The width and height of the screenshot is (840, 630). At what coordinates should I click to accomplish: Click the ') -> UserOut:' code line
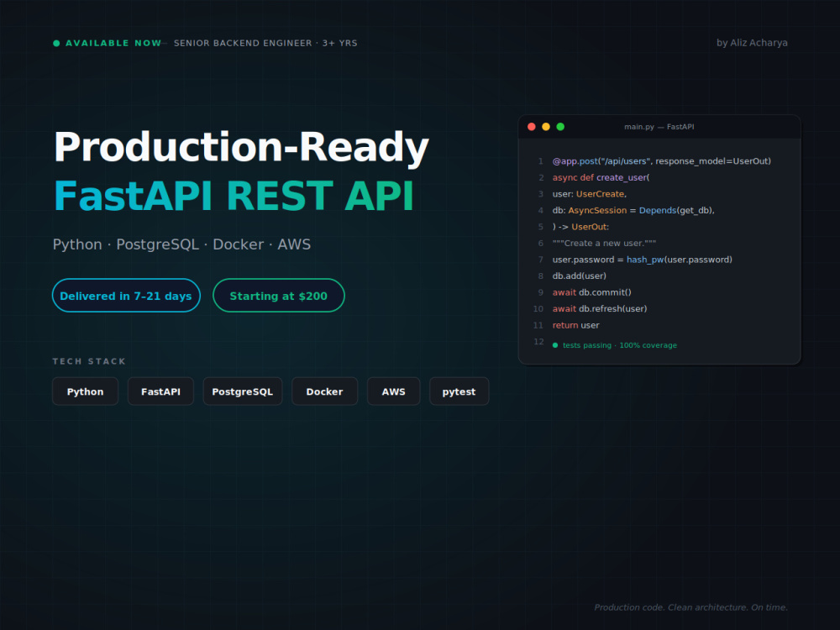pyautogui.click(x=580, y=227)
